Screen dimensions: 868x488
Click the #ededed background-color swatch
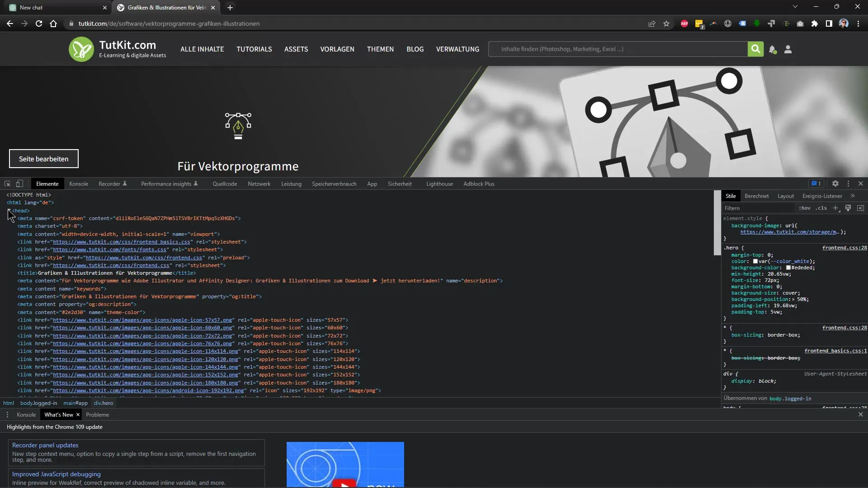coord(788,268)
